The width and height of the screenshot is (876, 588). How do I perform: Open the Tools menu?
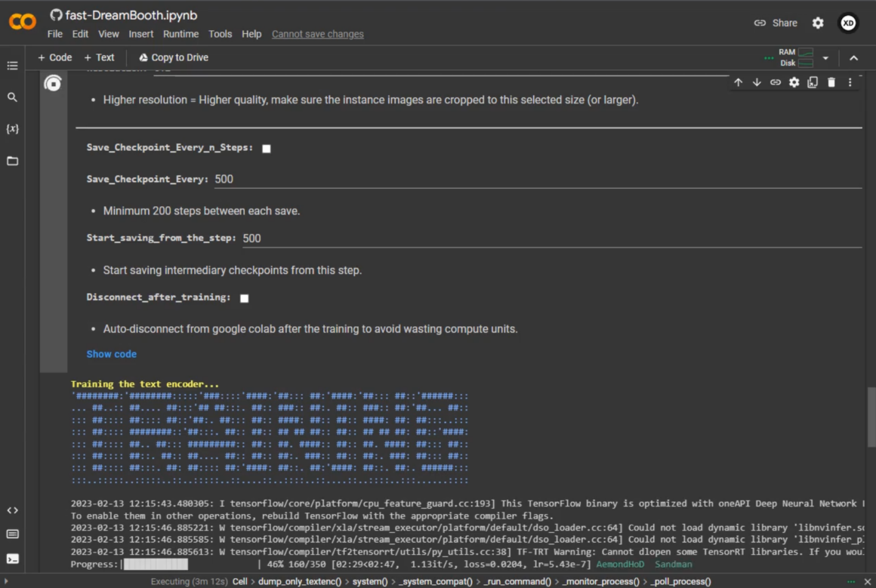coord(220,34)
